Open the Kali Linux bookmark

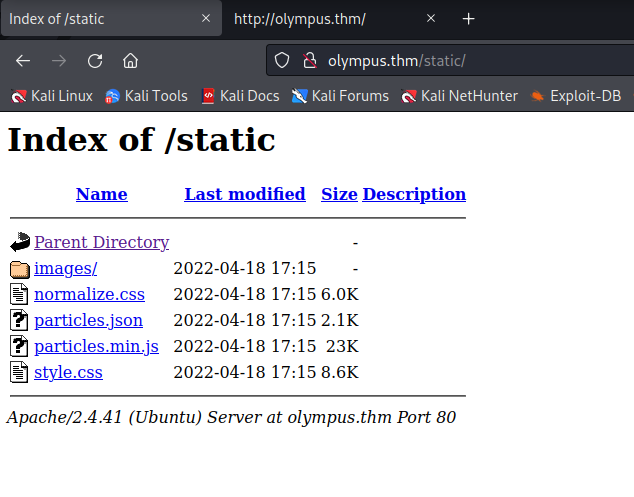pos(51,96)
